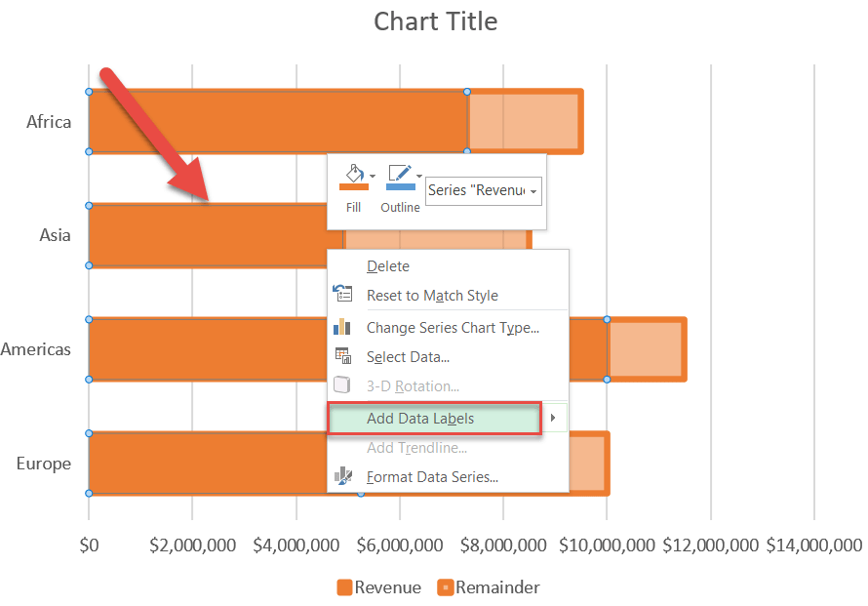Select Add Data Labels
The width and height of the screenshot is (868, 606).
click(435, 419)
